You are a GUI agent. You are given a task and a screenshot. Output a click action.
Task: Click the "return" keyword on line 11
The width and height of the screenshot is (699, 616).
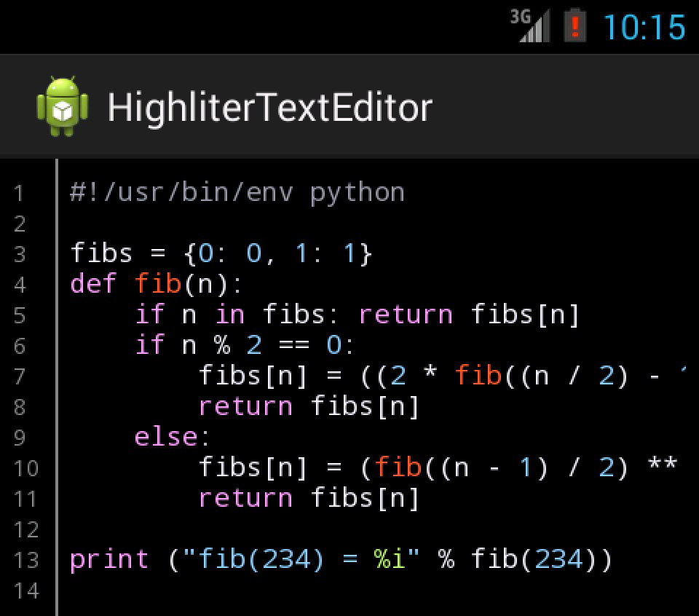245,498
